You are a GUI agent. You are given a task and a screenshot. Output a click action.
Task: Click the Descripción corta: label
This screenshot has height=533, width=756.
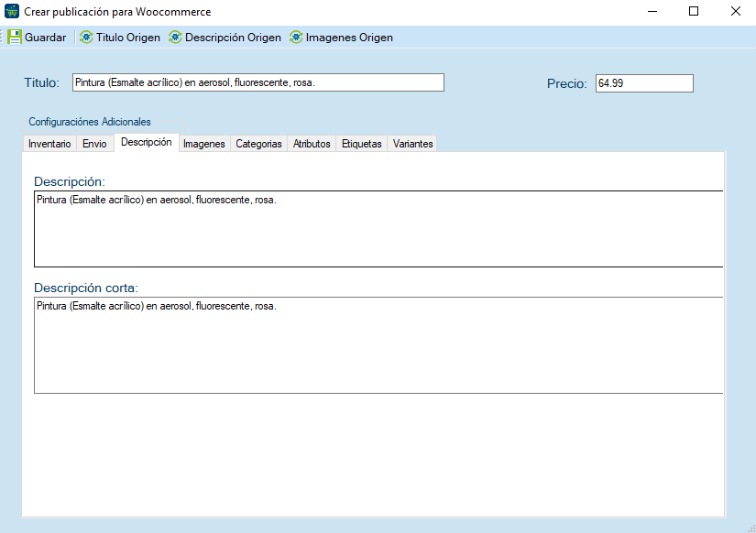86,288
